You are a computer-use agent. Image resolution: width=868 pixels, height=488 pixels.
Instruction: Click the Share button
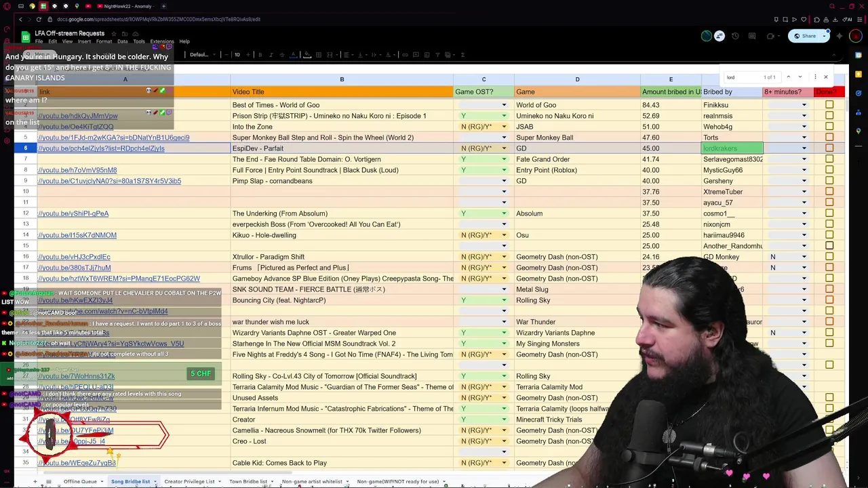(805, 36)
